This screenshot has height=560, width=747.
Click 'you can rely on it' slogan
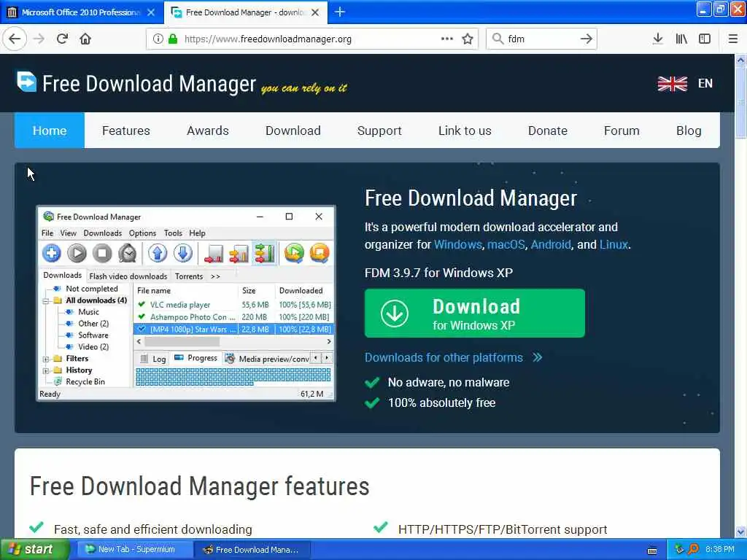coord(304,88)
